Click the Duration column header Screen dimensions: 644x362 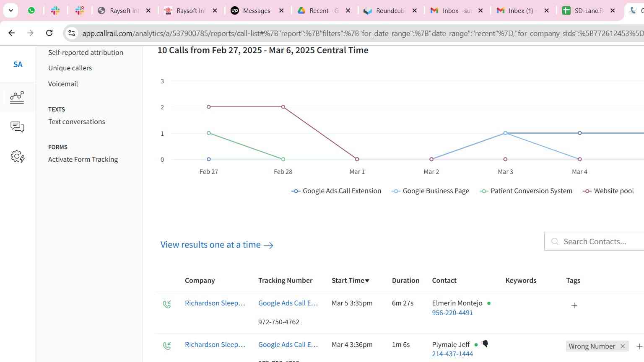405,280
